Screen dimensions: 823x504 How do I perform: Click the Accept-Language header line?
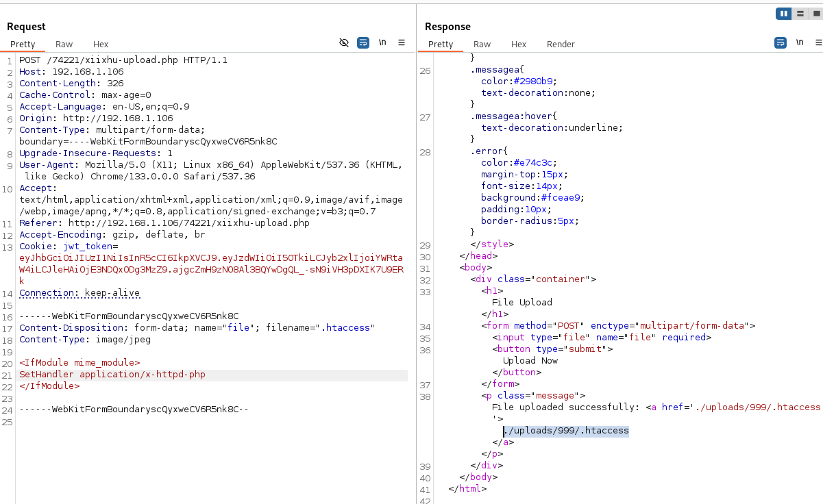104,107
